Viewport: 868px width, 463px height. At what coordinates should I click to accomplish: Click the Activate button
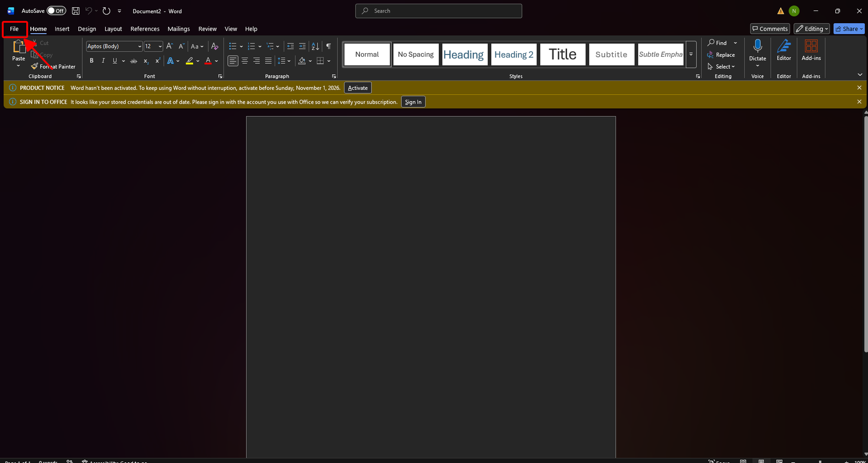point(358,88)
